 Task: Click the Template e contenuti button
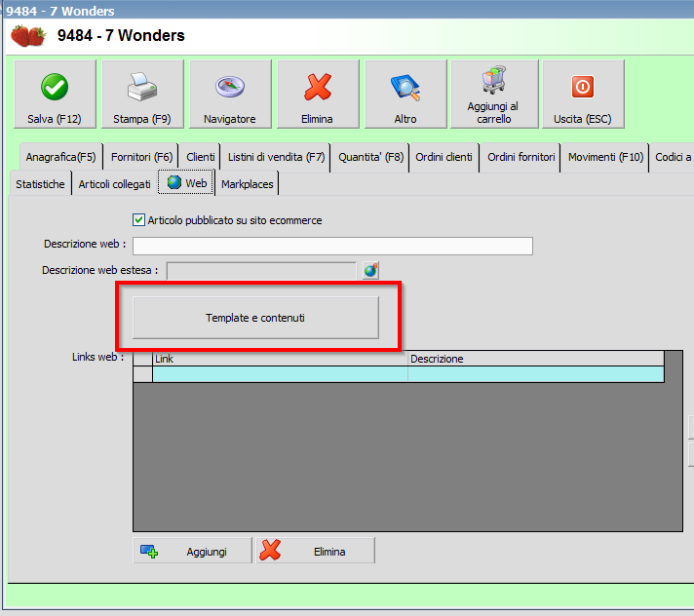pos(255,318)
